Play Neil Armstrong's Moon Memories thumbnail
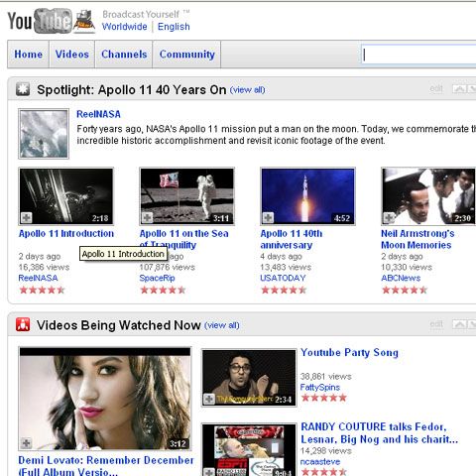Viewport: 476px width, 476px height. point(428,196)
